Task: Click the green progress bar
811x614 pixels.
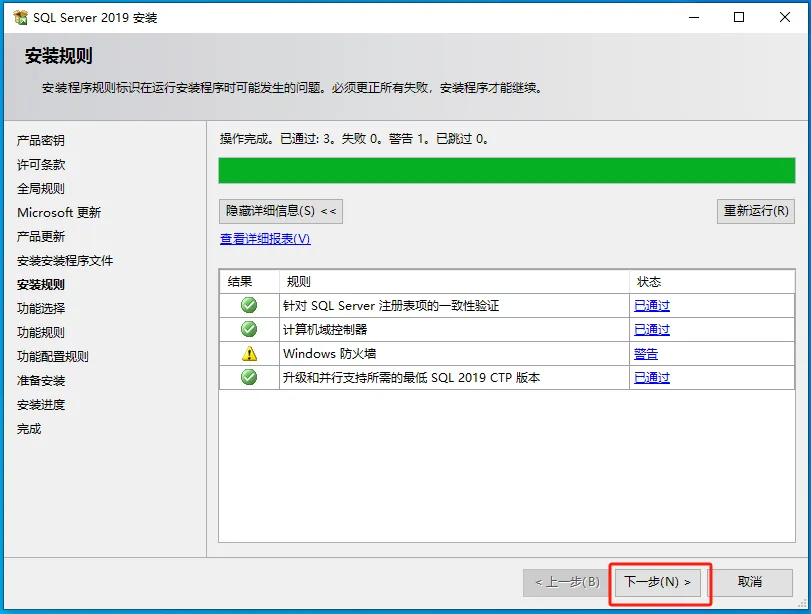Action: tap(507, 171)
